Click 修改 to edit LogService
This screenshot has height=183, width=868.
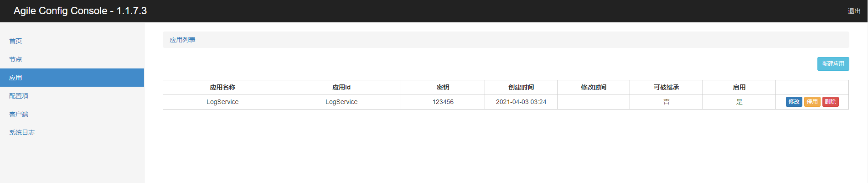click(x=794, y=102)
